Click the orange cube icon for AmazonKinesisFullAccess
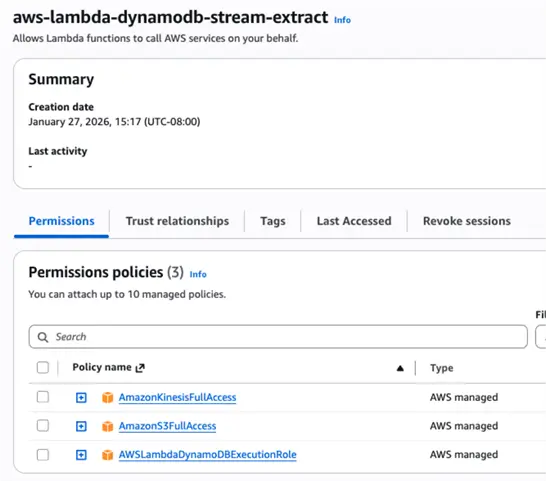The height and width of the screenshot is (481, 546). 108,397
